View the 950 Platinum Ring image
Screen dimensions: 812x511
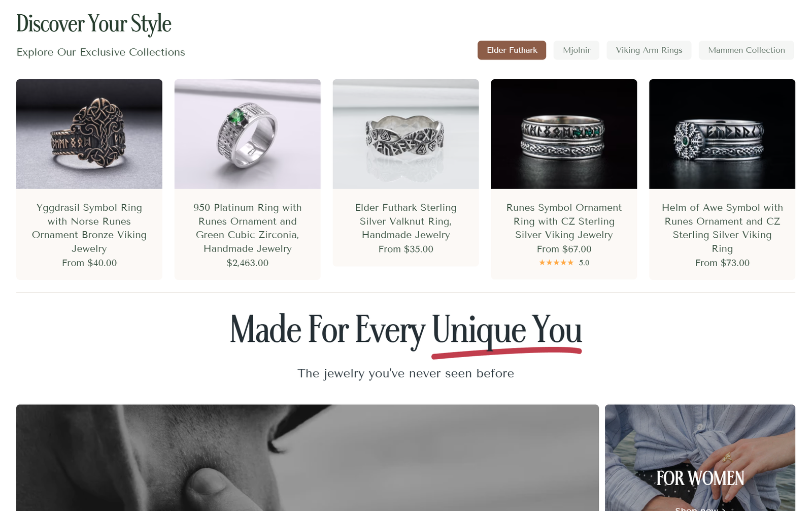pos(248,134)
